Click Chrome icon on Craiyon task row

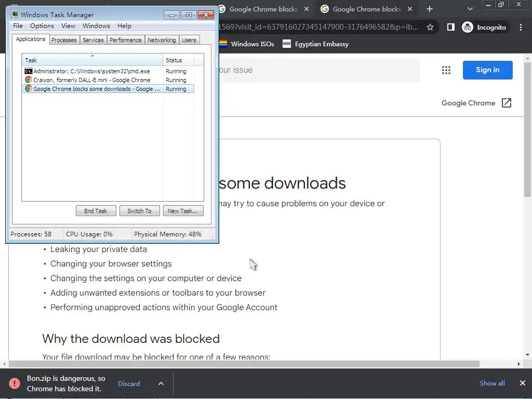tap(29, 79)
